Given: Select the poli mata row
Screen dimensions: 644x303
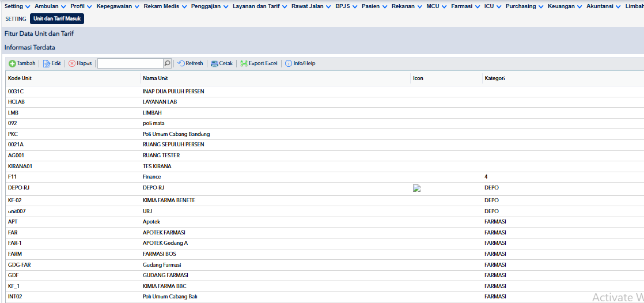Looking at the screenshot, I should coord(325,123).
